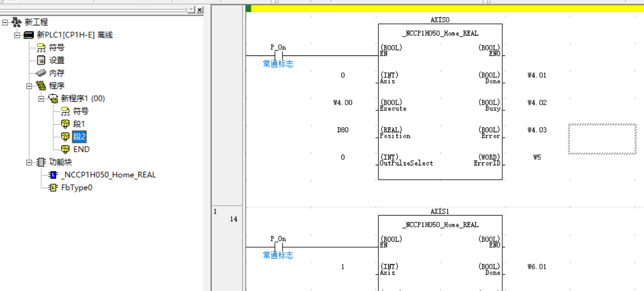Screen dimensions: 644x291
Task: Collapse the 功能块 function blocks node
Action: tap(29, 162)
